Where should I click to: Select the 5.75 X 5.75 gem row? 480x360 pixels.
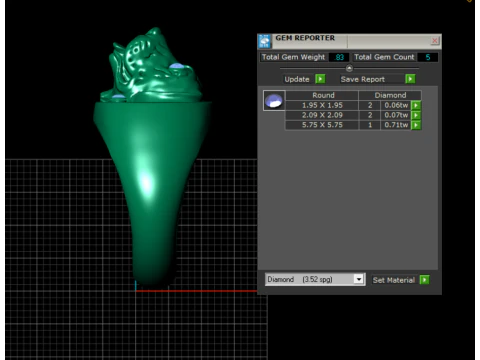pyautogui.click(x=353, y=125)
